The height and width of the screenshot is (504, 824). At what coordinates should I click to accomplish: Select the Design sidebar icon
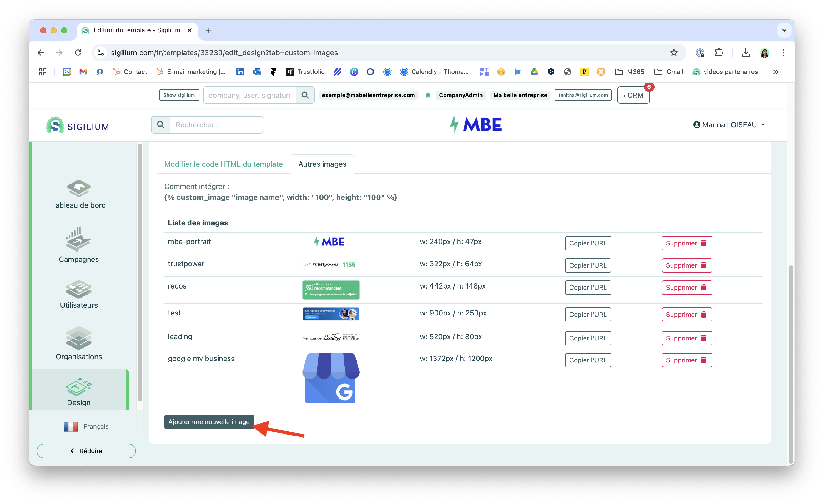click(79, 387)
